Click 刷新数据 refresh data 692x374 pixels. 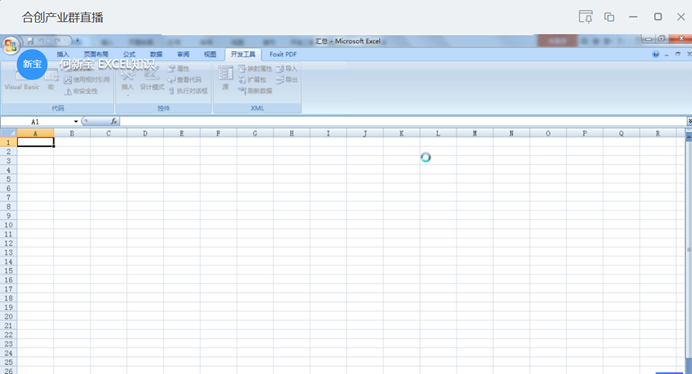255,91
